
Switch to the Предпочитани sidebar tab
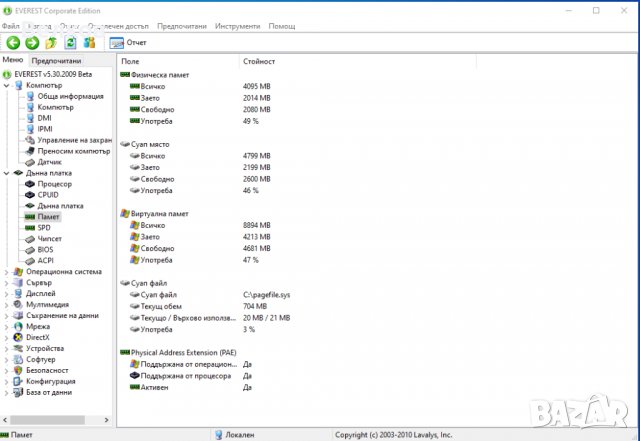(54, 61)
